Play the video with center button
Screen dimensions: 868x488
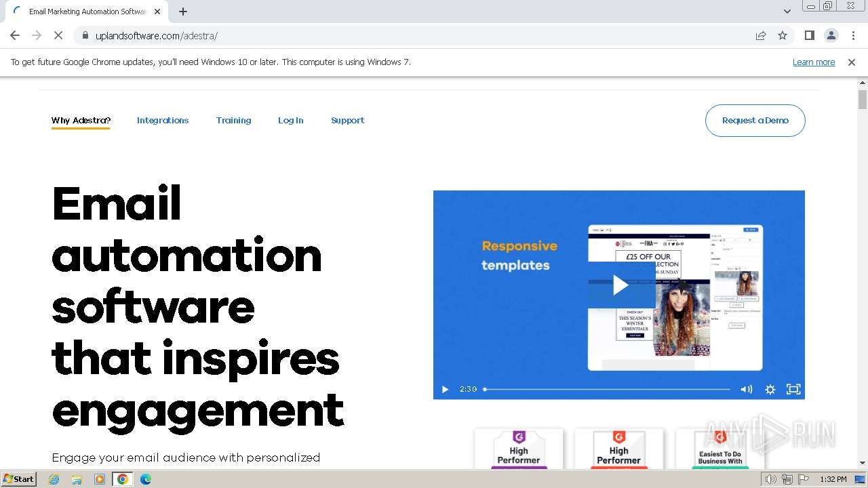pyautogui.click(x=620, y=285)
